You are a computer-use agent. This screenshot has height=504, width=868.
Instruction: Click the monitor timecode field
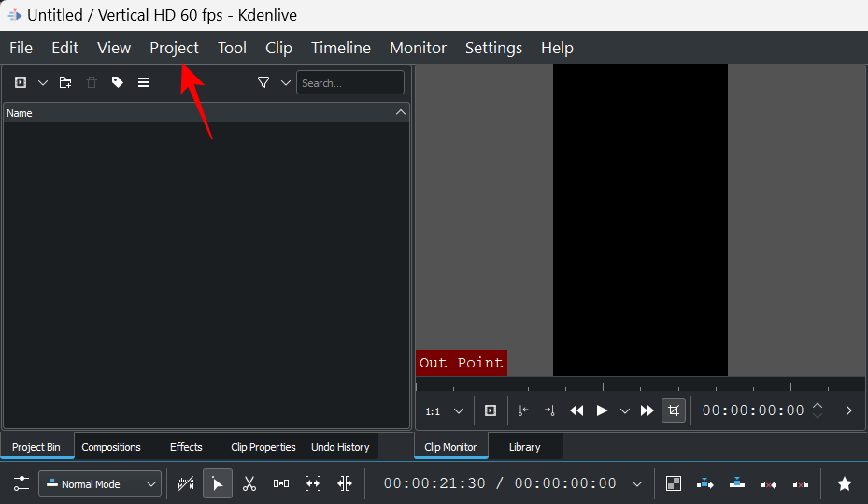(x=753, y=410)
